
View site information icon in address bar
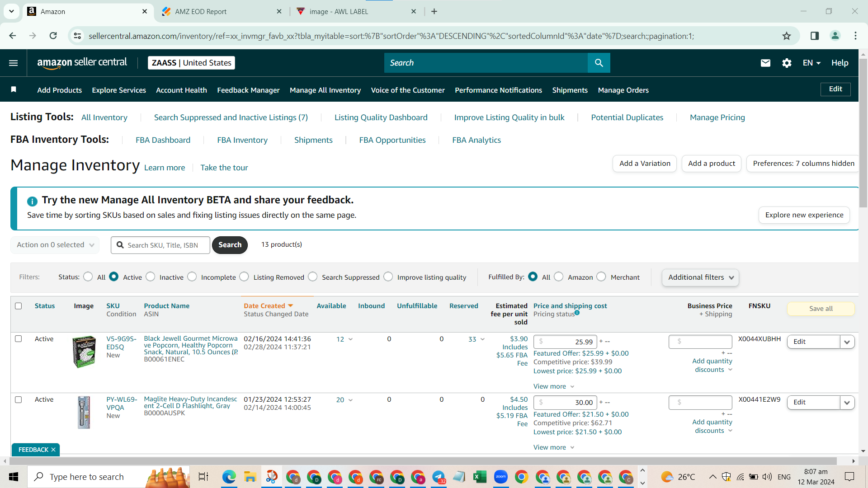tap(78, 36)
